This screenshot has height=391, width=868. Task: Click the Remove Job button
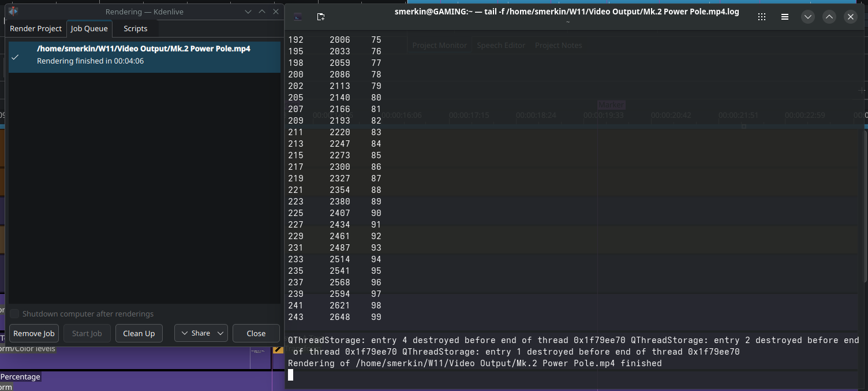pos(34,333)
